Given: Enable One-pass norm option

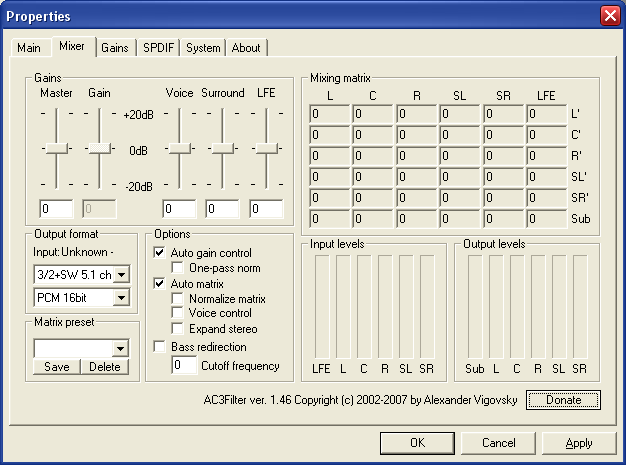Looking at the screenshot, I should click(179, 268).
